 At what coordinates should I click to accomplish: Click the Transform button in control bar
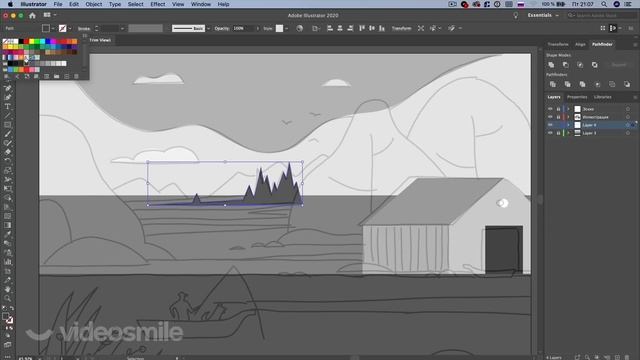coord(402,29)
